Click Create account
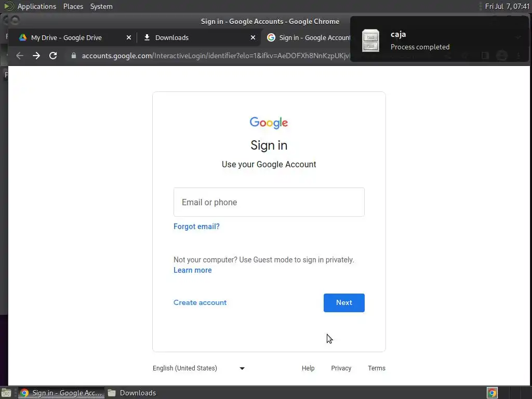 200,303
